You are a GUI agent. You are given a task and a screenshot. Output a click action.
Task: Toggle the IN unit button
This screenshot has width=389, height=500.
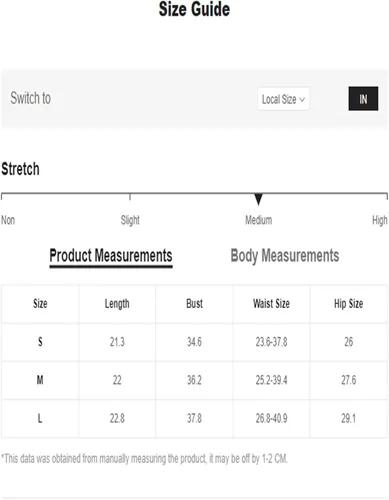pyautogui.click(x=363, y=99)
